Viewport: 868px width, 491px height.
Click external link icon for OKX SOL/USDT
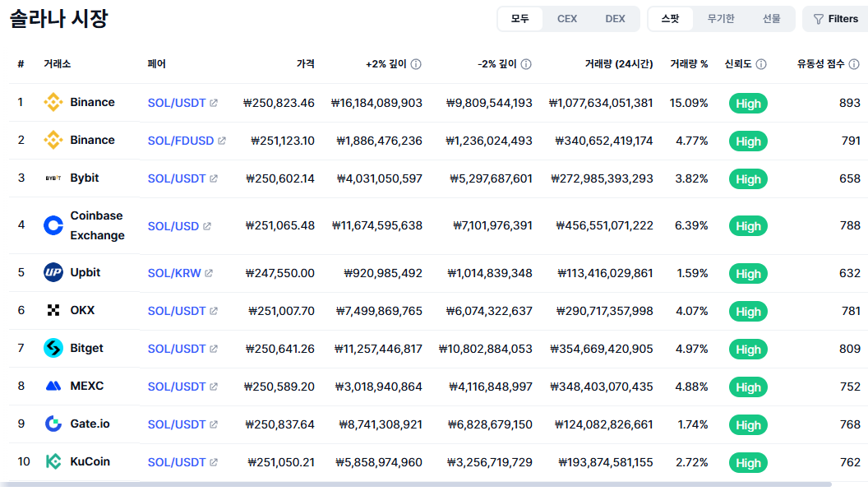tap(214, 311)
